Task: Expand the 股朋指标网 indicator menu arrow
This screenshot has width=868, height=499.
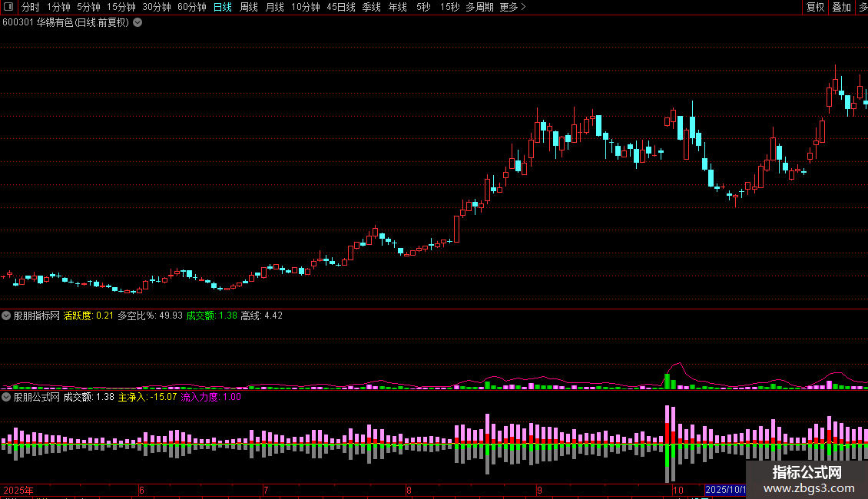Action: click(6, 316)
